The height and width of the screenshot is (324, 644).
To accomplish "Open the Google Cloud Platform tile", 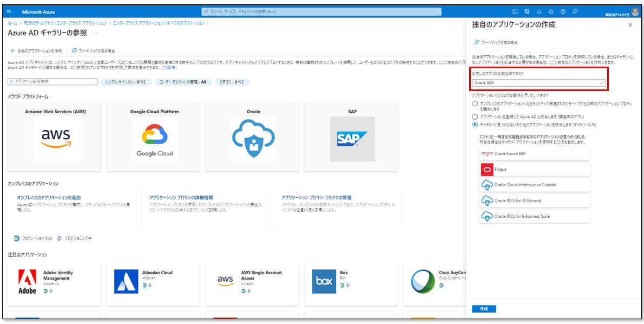I will click(x=154, y=136).
